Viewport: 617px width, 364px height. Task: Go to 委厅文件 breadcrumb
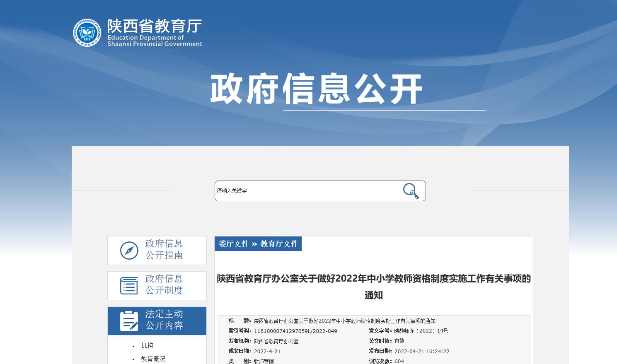pos(233,244)
